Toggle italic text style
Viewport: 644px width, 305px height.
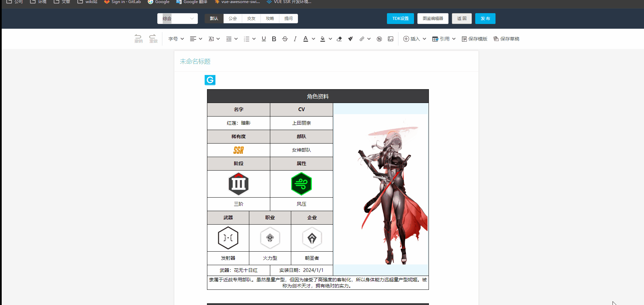[295, 39]
